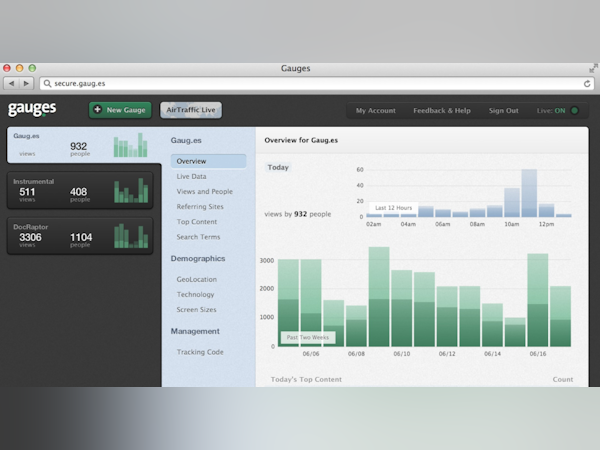Open My Account
Viewport: 600px width, 450px height.
375,111
